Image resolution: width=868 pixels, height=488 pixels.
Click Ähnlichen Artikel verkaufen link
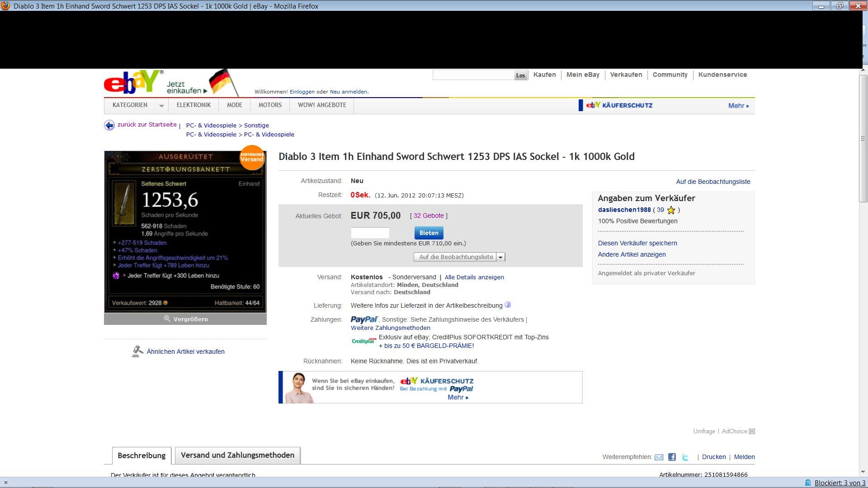(x=185, y=352)
